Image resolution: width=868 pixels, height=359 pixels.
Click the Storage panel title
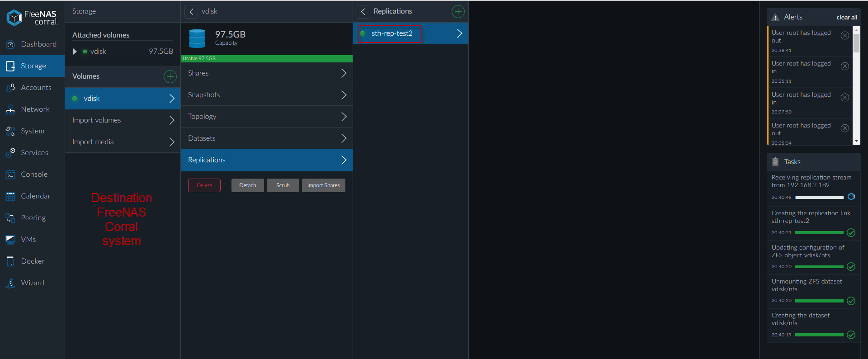click(x=84, y=11)
